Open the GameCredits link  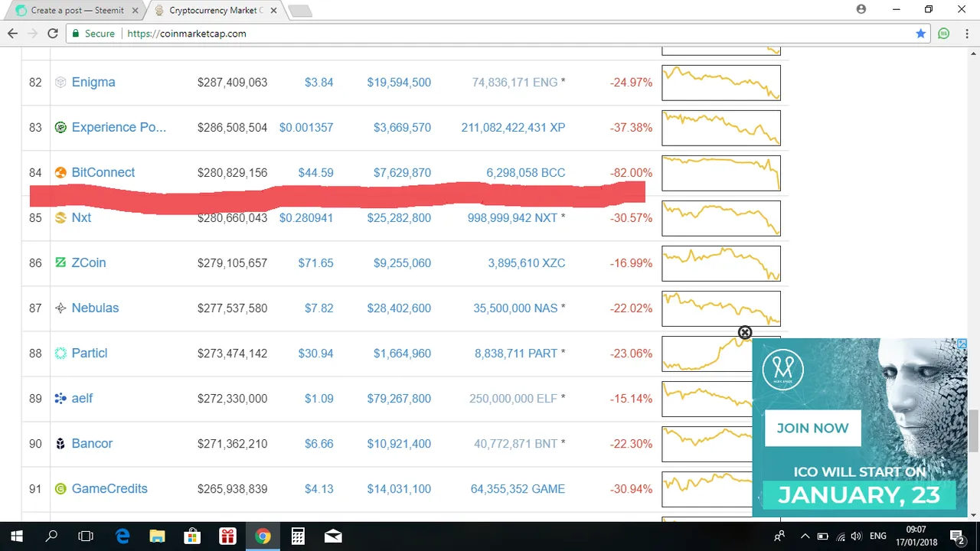109,488
